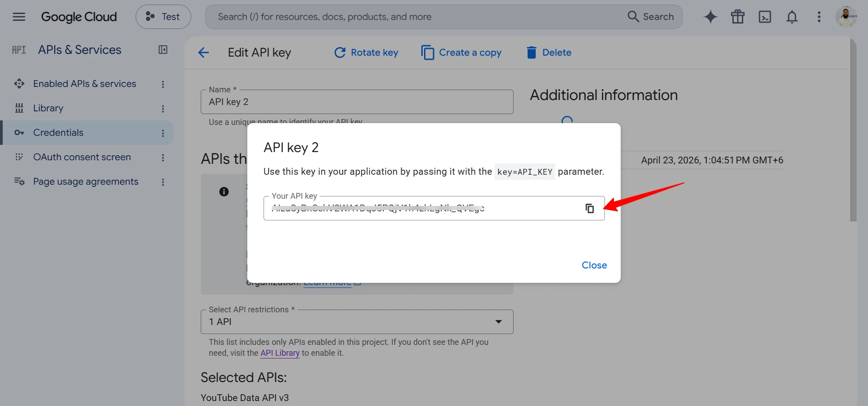Open options for OAuth consent screen

click(x=163, y=158)
